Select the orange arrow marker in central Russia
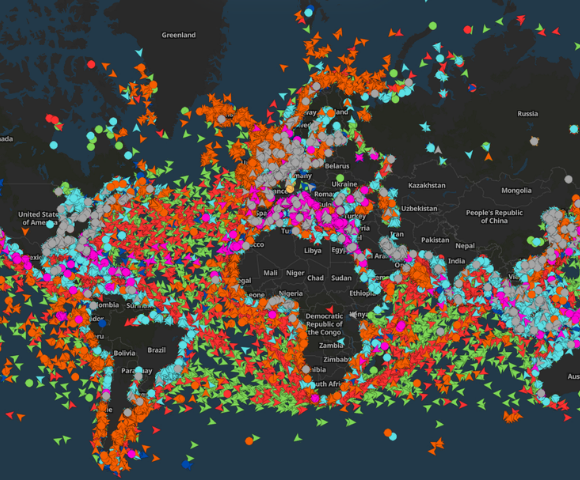The height and width of the screenshot is (480, 580). (488, 157)
